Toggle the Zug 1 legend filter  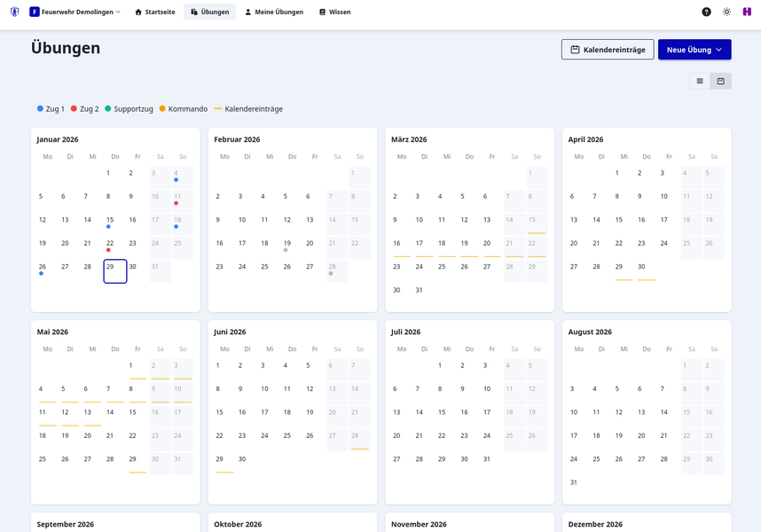pos(51,108)
